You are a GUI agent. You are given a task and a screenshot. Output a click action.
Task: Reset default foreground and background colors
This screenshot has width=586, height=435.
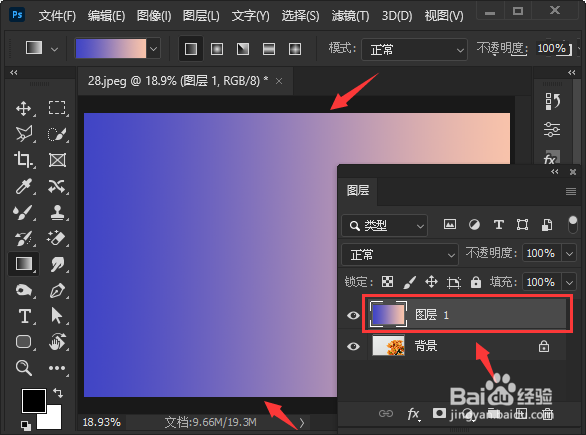(x=25, y=425)
